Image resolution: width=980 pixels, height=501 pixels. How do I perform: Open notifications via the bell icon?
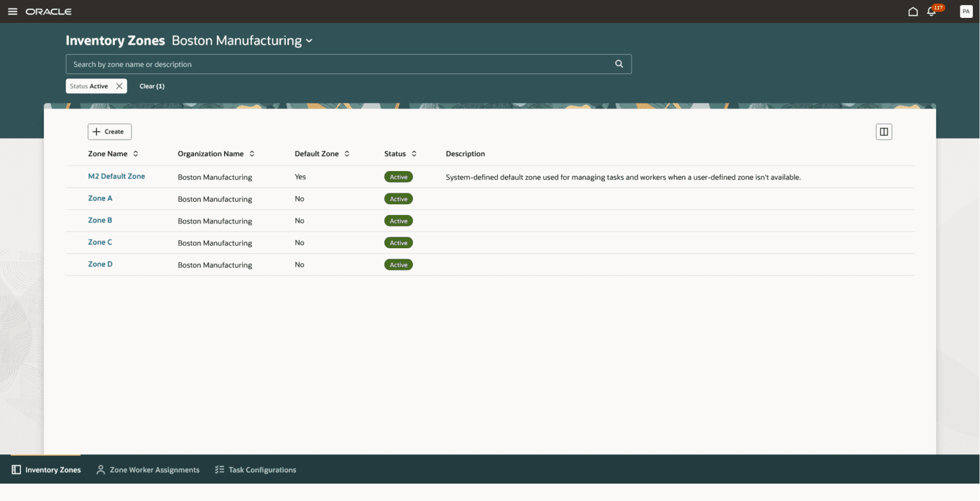pyautogui.click(x=932, y=11)
